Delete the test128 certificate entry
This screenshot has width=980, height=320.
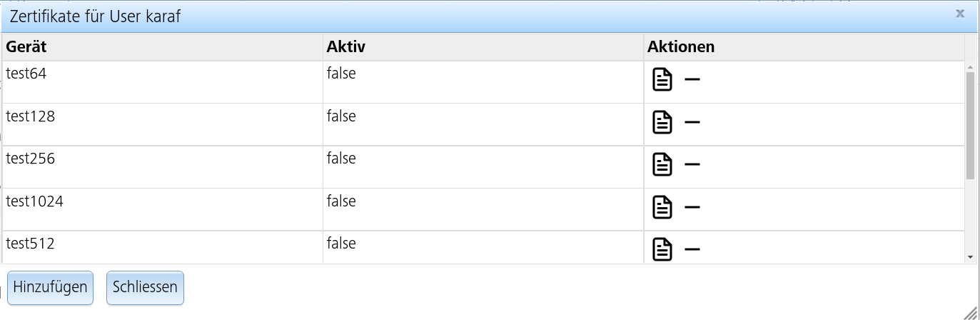click(x=692, y=122)
